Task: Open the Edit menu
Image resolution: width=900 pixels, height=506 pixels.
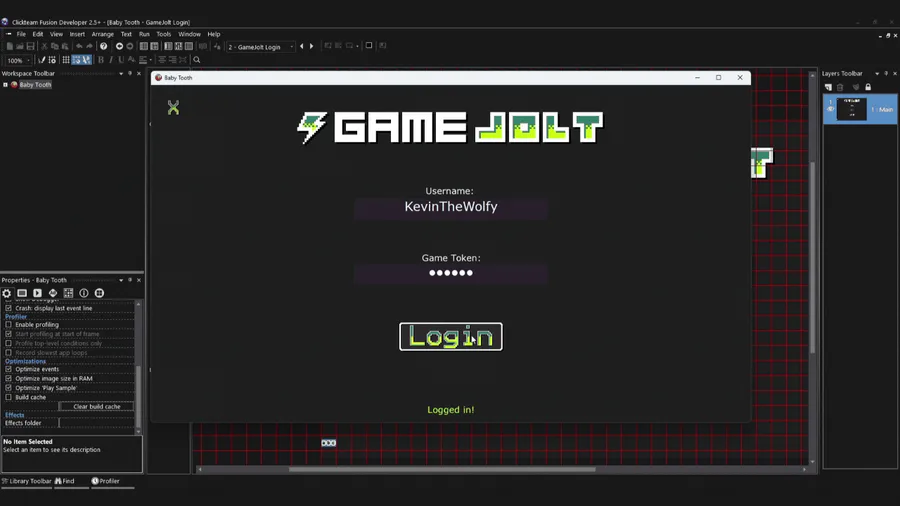Action: (38, 34)
